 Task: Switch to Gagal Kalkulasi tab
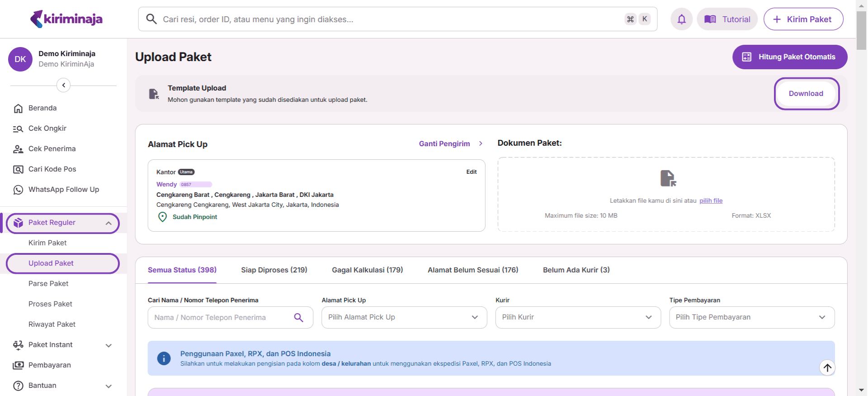367,270
